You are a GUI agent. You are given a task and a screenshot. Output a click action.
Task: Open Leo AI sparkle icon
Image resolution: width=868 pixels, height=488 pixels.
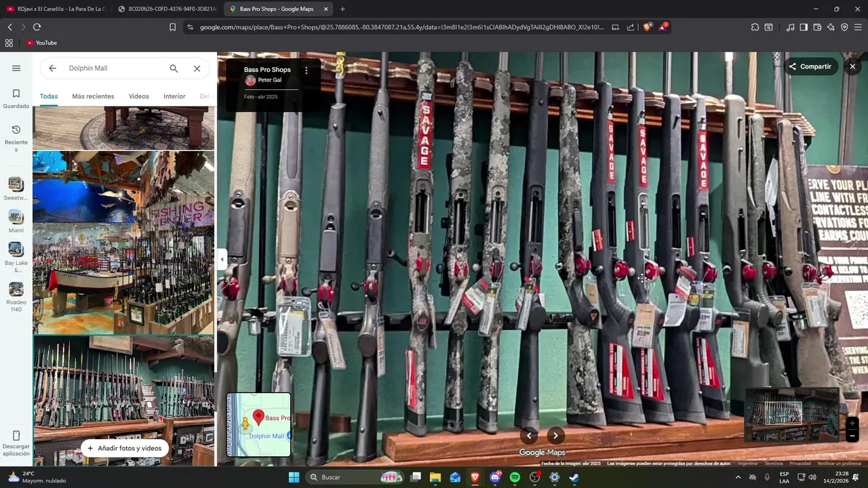(x=831, y=27)
